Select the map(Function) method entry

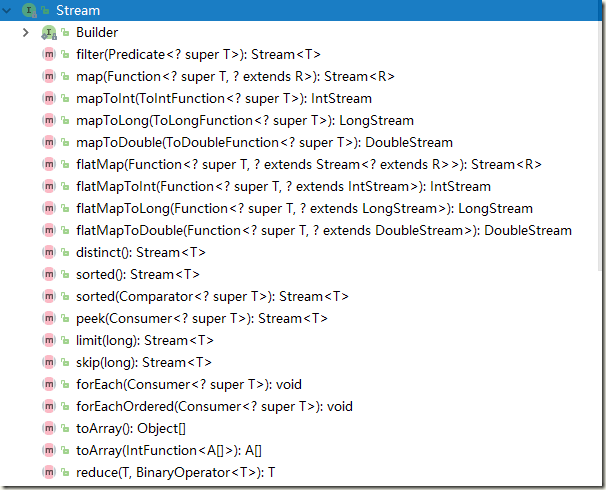point(235,77)
